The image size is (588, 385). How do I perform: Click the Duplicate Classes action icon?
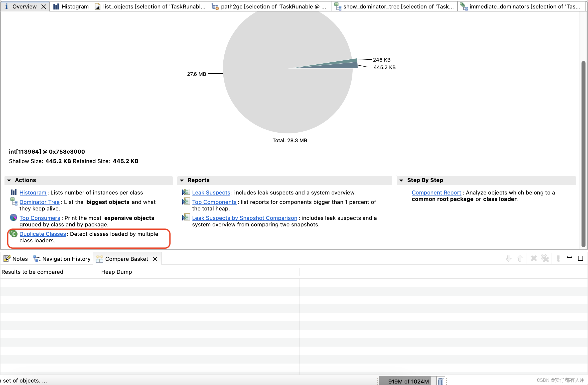coord(14,234)
